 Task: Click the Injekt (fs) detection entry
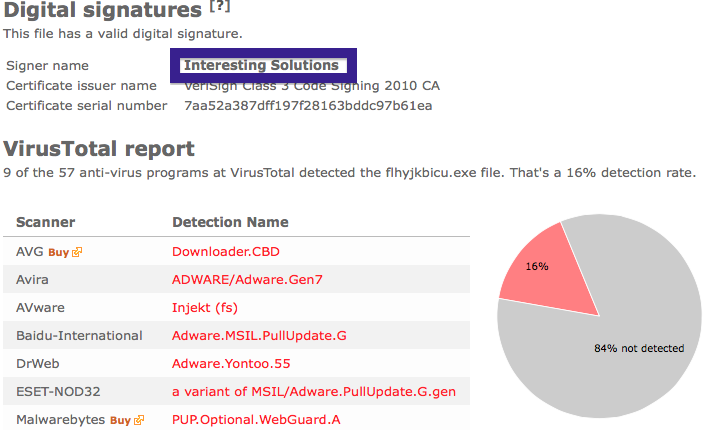pos(205,308)
